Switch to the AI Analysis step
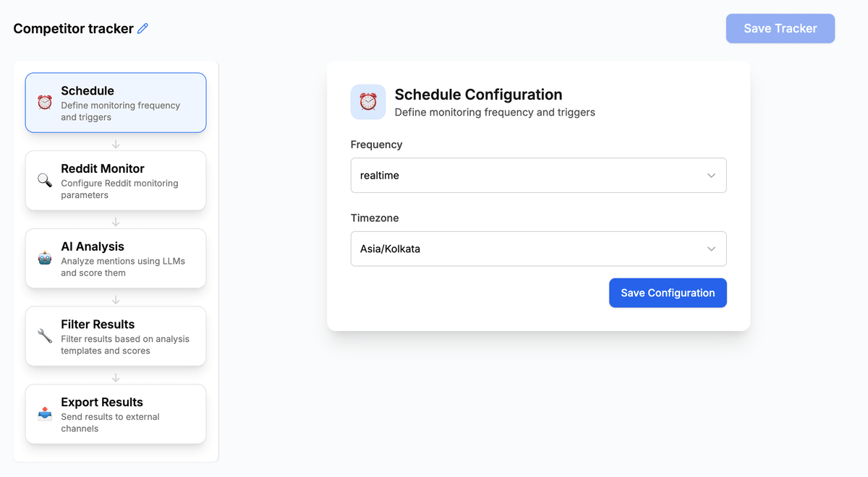This screenshot has height=477, width=868. pyautogui.click(x=116, y=259)
